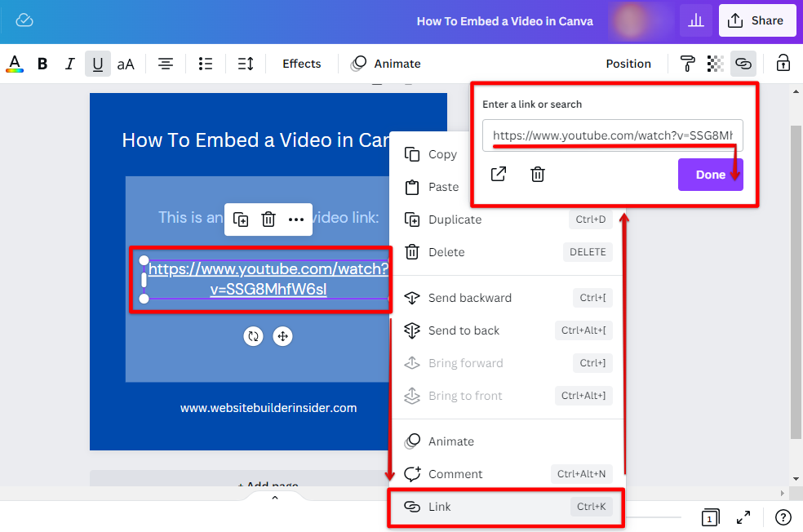Toggle bold formatting
Screen dimensions: 803x532
click(42, 64)
